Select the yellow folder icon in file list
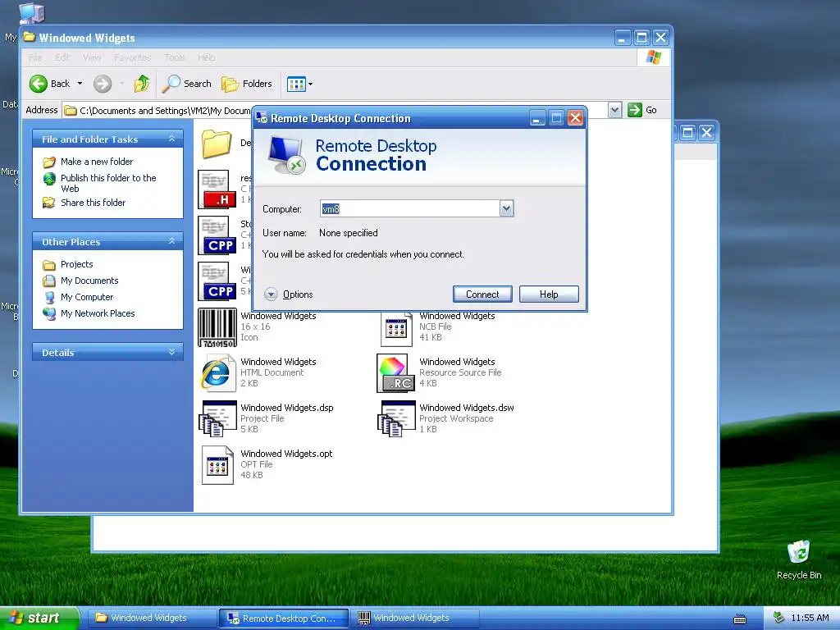The image size is (840, 630). [217, 144]
